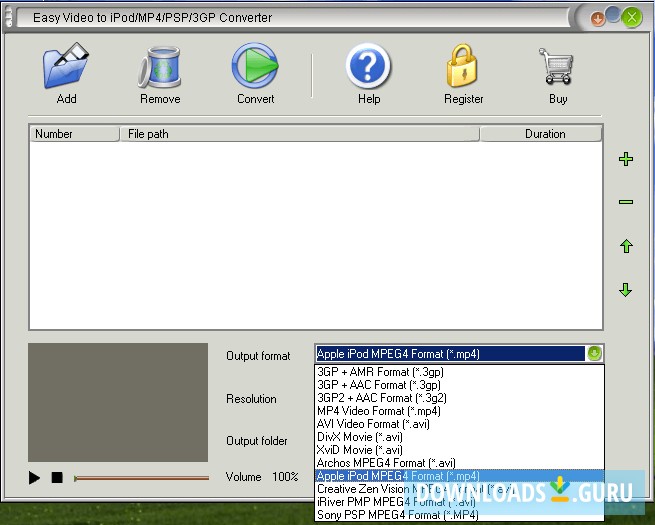The height and width of the screenshot is (525, 655).
Task: Move file up with green up arrow
Action: (626, 246)
